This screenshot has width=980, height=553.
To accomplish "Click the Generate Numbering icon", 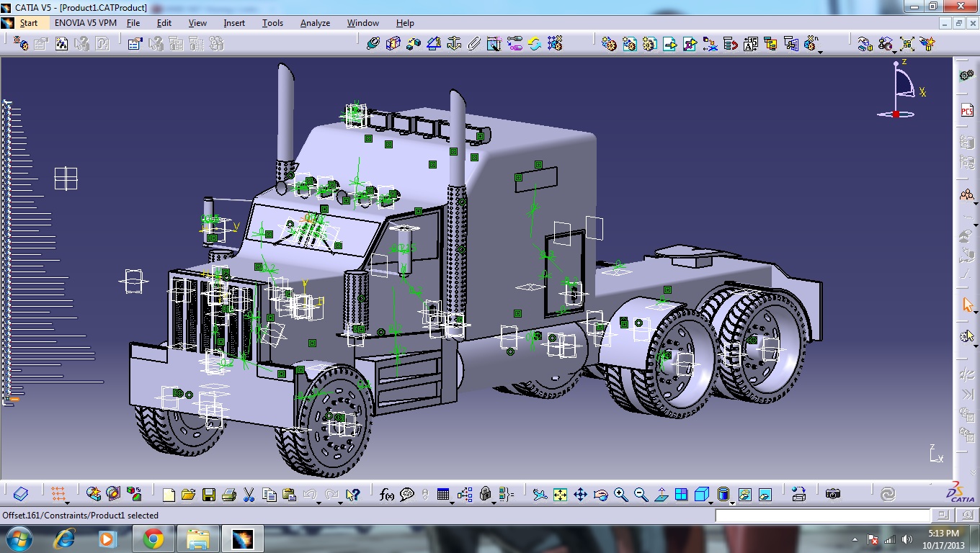I will 750,44.
